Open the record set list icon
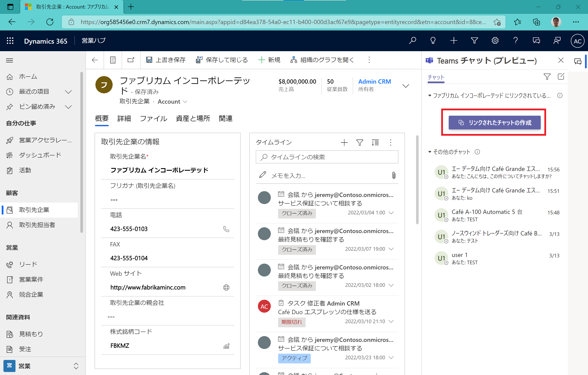 [x=113, y=60]
